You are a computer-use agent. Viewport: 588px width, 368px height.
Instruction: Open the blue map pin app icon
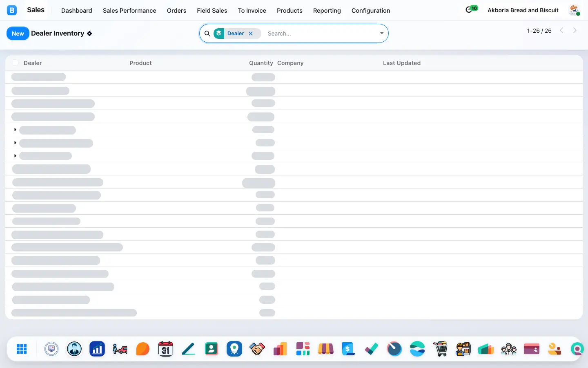[x=234, y=349]
